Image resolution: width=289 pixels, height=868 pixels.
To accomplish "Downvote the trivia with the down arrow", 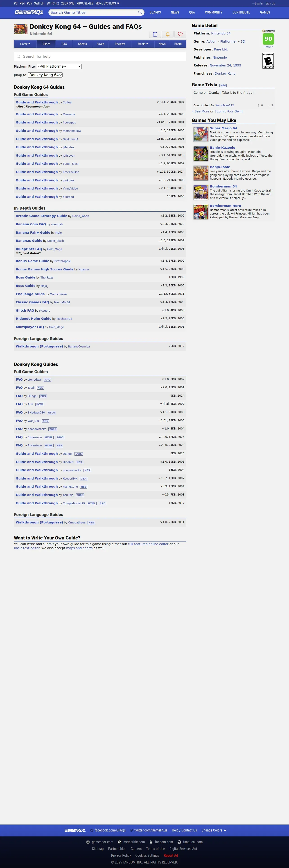I will click(269, 105).
